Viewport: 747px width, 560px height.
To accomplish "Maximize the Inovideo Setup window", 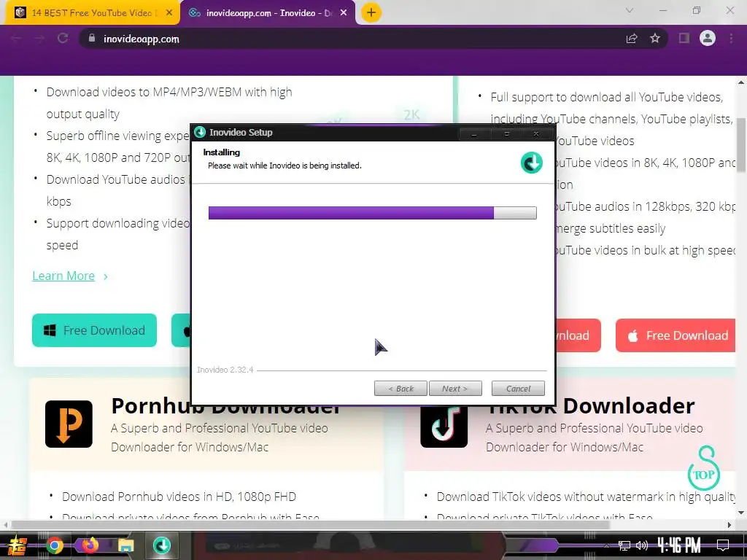I will click(507, 134).
